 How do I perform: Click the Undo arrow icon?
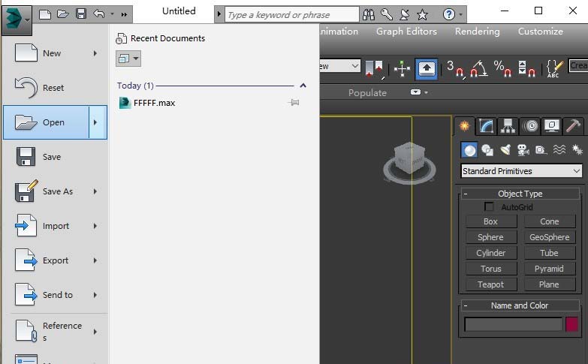tap(99, 14)
